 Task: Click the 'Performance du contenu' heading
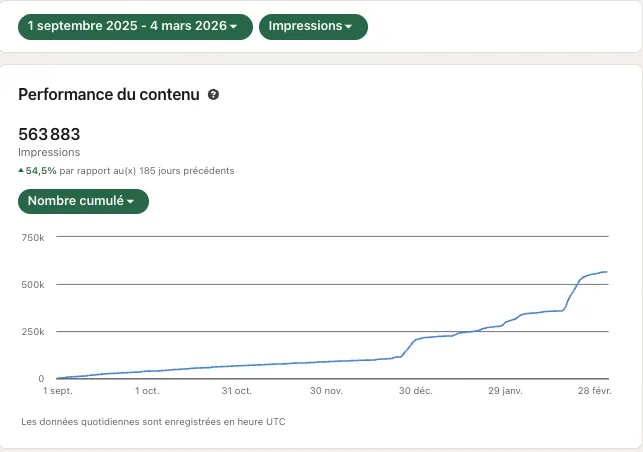pos(109,95)
